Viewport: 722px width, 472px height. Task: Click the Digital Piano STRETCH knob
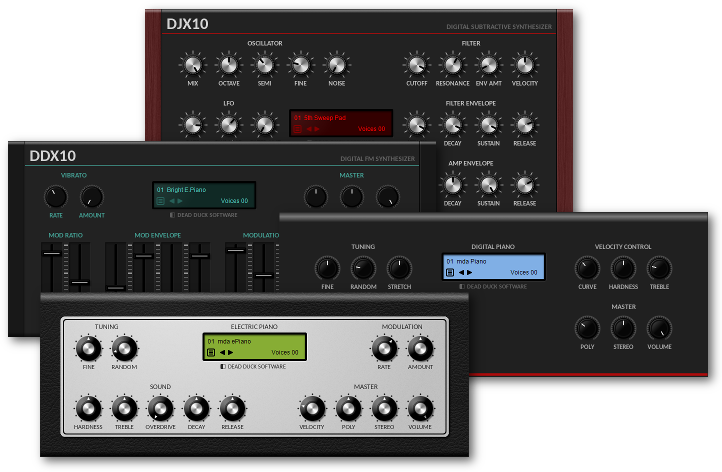[x=399, y=268]
